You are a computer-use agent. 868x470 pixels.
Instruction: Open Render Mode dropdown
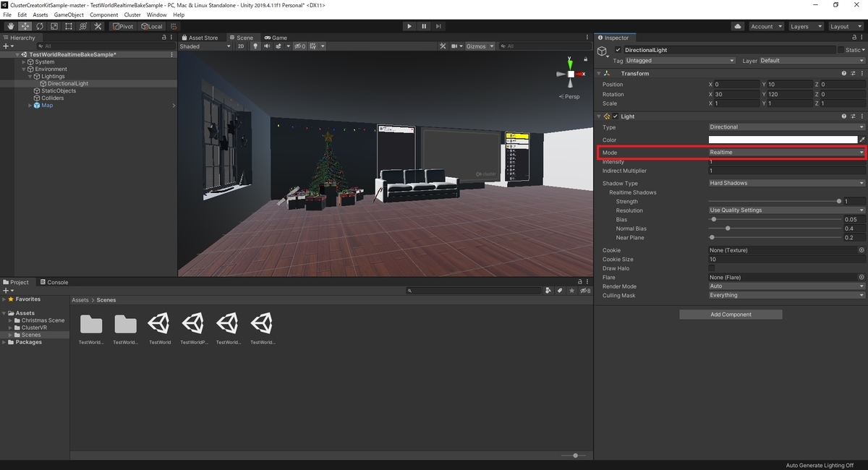[x=786, y=286]
